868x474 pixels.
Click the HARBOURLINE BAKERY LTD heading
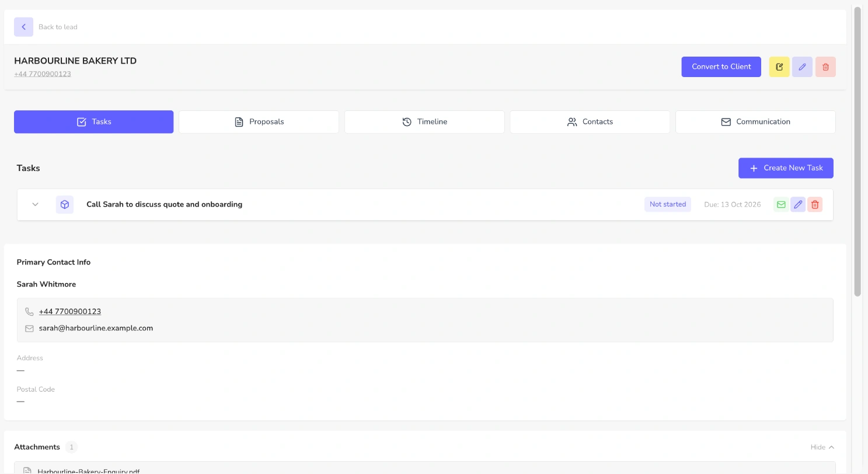pyautogui.click(x=75, y=61)
